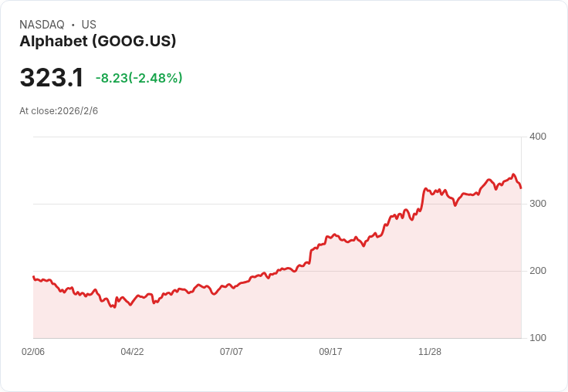Click the rightmost end of the red price line
The image size is (568, 392).
521,188
